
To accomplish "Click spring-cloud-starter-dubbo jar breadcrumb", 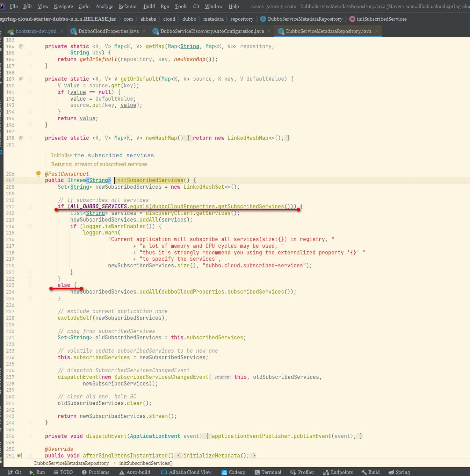I will click(58, 19).
